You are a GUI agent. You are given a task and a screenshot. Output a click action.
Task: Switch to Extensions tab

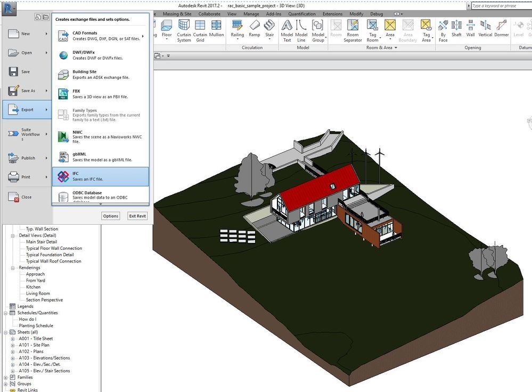click(x=332, y=14)
